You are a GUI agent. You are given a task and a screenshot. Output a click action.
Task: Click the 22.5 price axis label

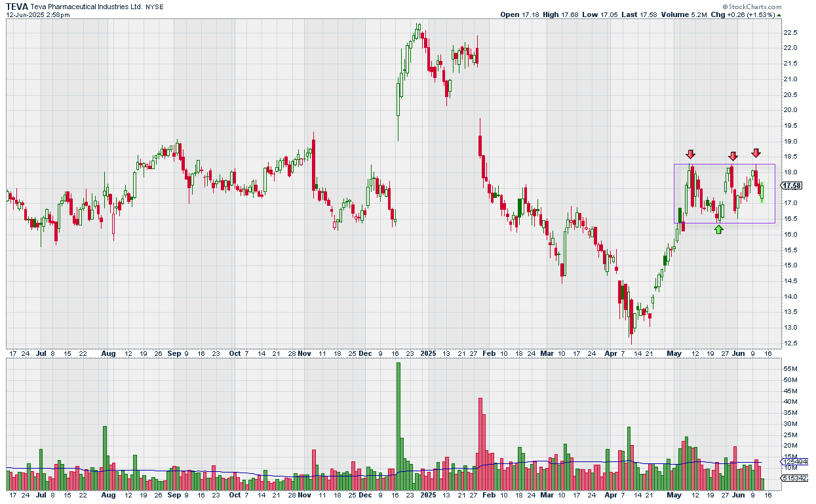click(x=790, y=33)
